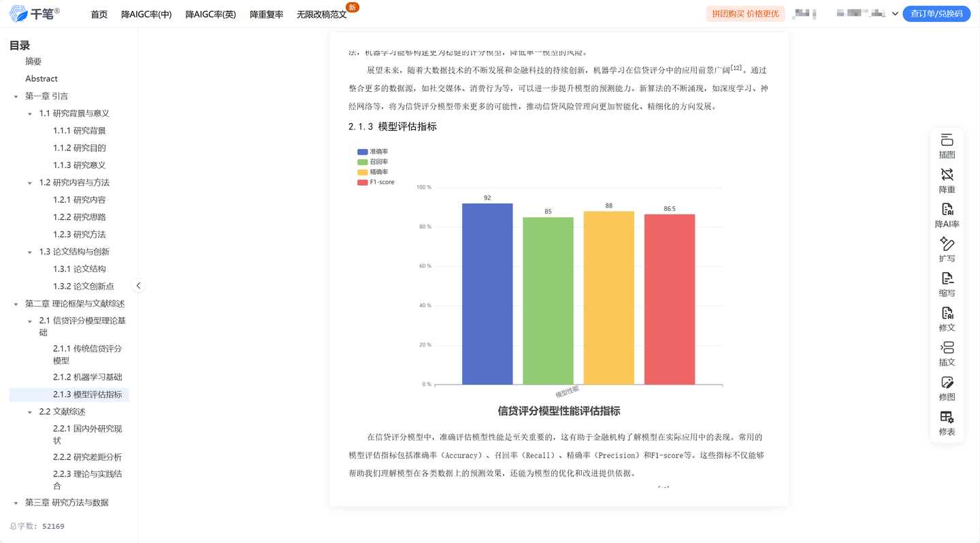Toggle the 召回率 legend series
Viewport: 980px width, 543px height.
pyautogui.click(x=372, y=162)
